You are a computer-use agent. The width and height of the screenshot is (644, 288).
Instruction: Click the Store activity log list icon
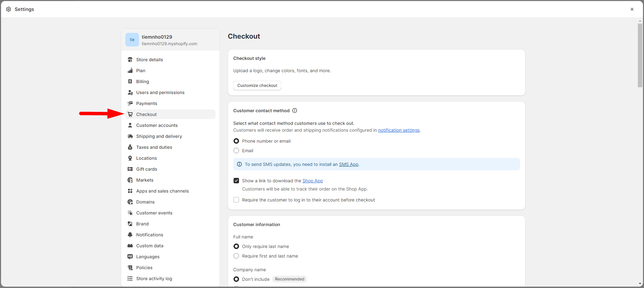pos(130,278)
